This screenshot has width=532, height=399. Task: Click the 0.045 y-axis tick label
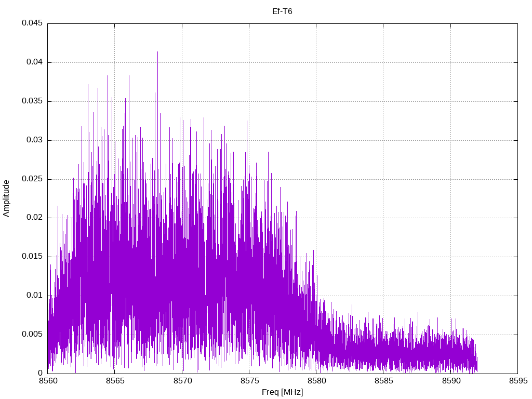click(32, 23)
